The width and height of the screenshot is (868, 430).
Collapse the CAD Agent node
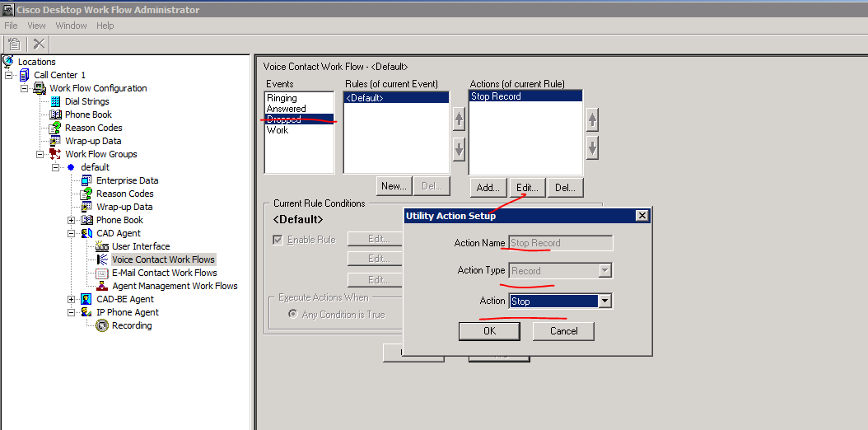tap(71, 234)
